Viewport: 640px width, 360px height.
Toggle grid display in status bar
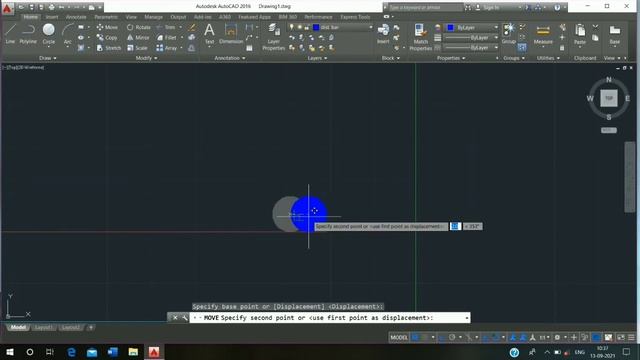pyautogui.click(x=415, y=338)
